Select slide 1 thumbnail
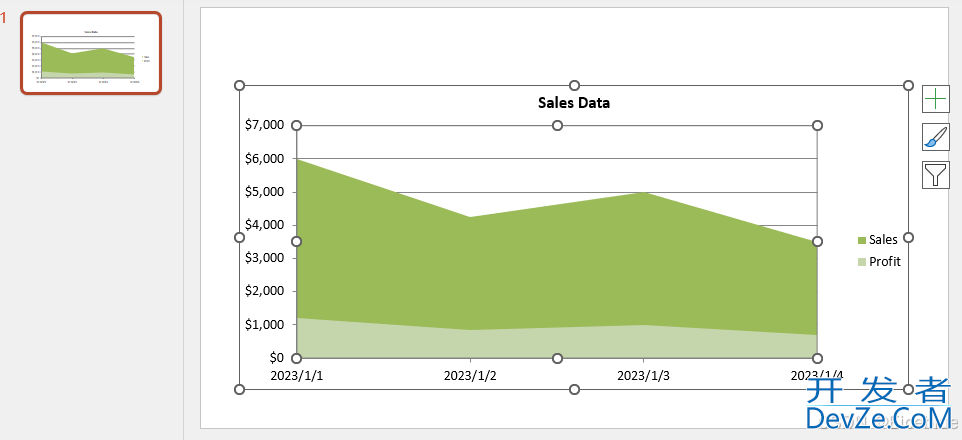962x440 pixels. pos(91,53)
